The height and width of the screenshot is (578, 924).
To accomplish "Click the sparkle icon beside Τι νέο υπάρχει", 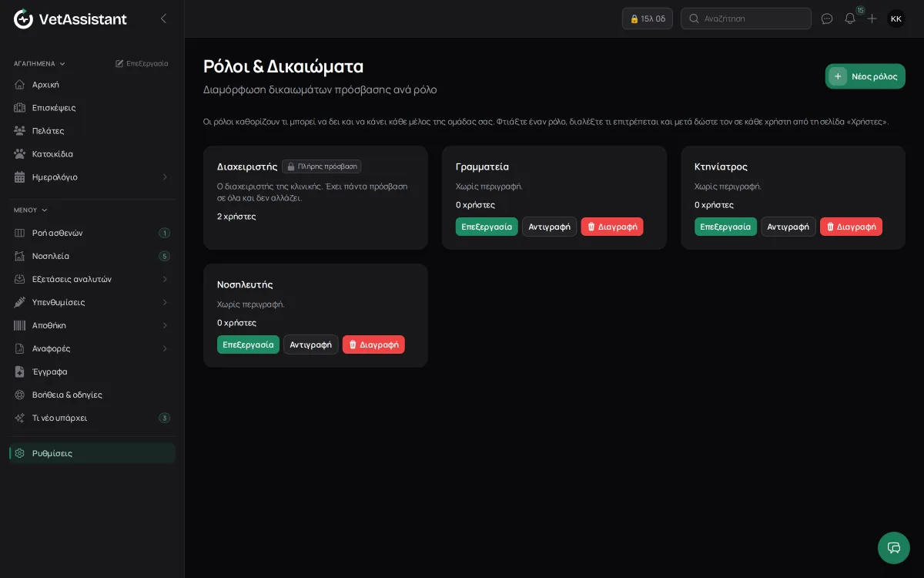I will [x=20, y=418].
